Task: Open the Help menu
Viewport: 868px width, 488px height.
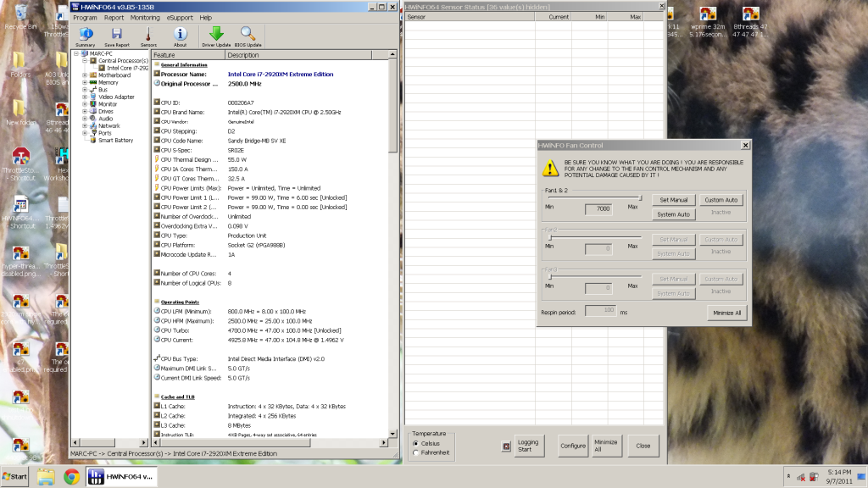Action: (x=206, y=18)
